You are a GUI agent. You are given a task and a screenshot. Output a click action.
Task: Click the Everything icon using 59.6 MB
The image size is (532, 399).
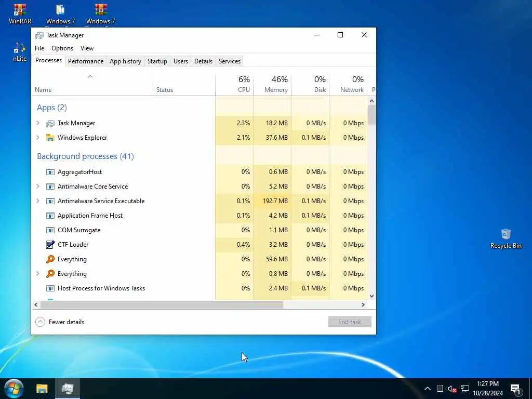pos(50,259)
